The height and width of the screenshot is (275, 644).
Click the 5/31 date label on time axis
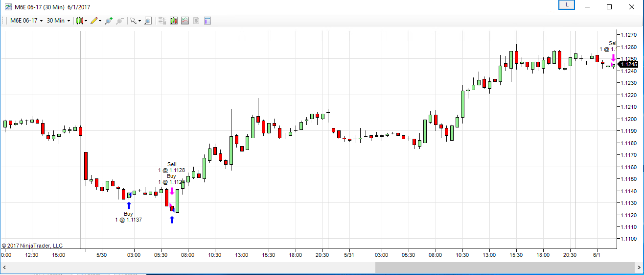[349, 255]
